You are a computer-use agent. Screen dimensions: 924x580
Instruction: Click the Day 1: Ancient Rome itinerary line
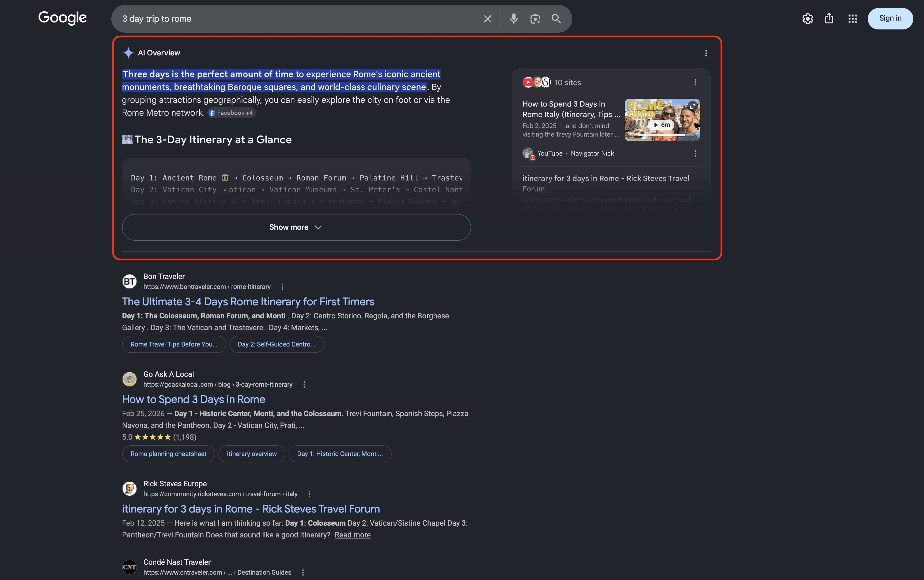pos(296,178)
